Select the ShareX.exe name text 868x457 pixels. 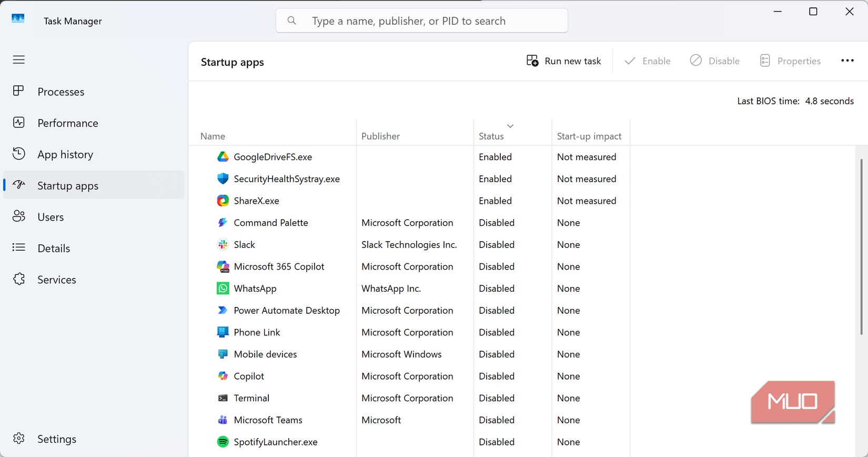(257, 201)
